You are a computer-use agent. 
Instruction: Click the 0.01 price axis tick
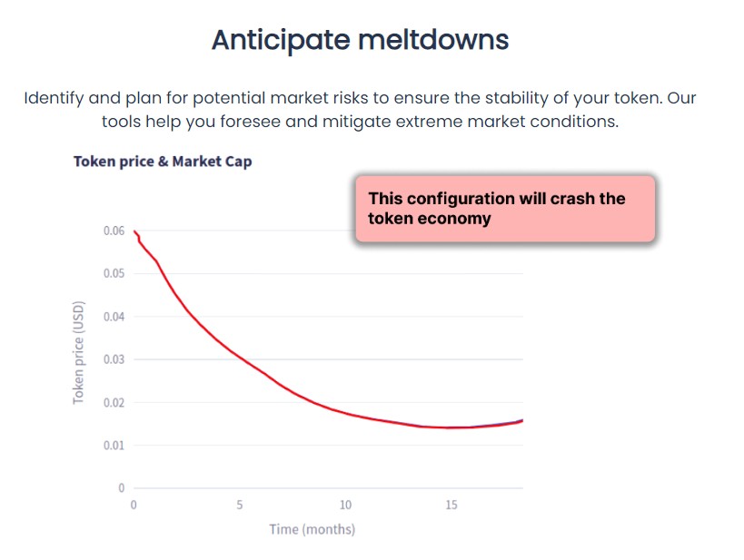(x=113, y=445)
